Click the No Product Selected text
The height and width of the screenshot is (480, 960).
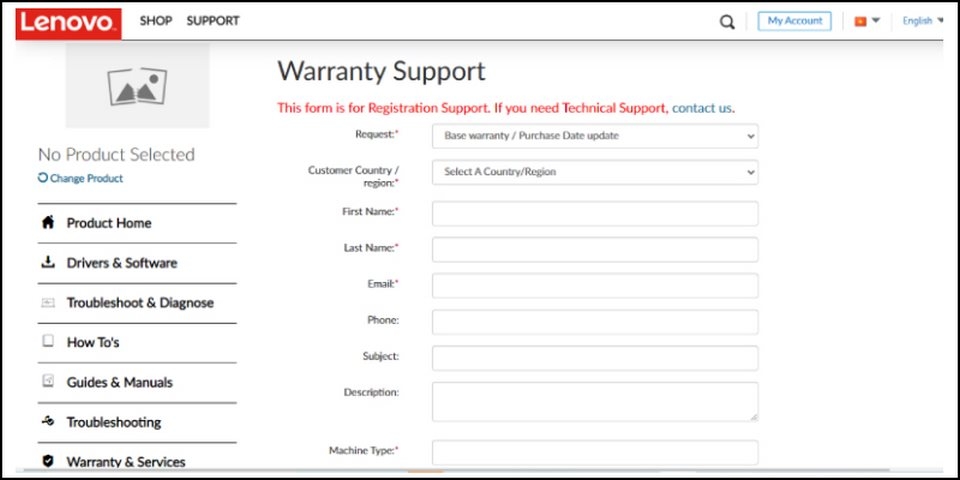(116, 154)
